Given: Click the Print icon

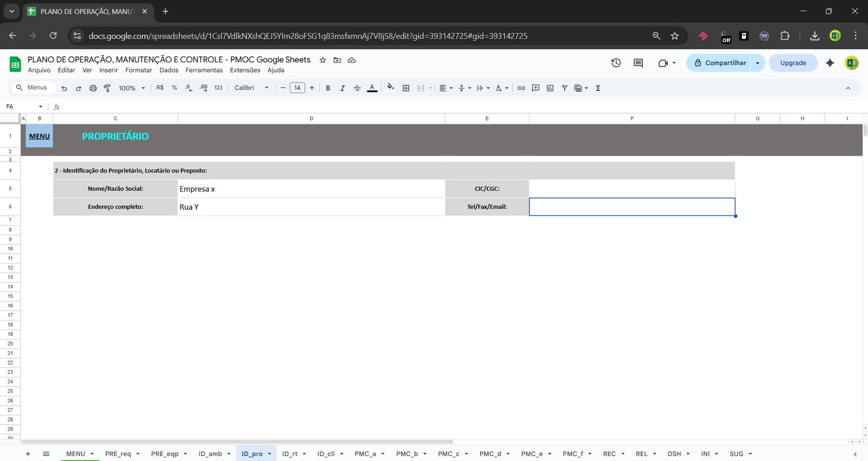Looking at the screenshot, I should [x=93, y=88].
